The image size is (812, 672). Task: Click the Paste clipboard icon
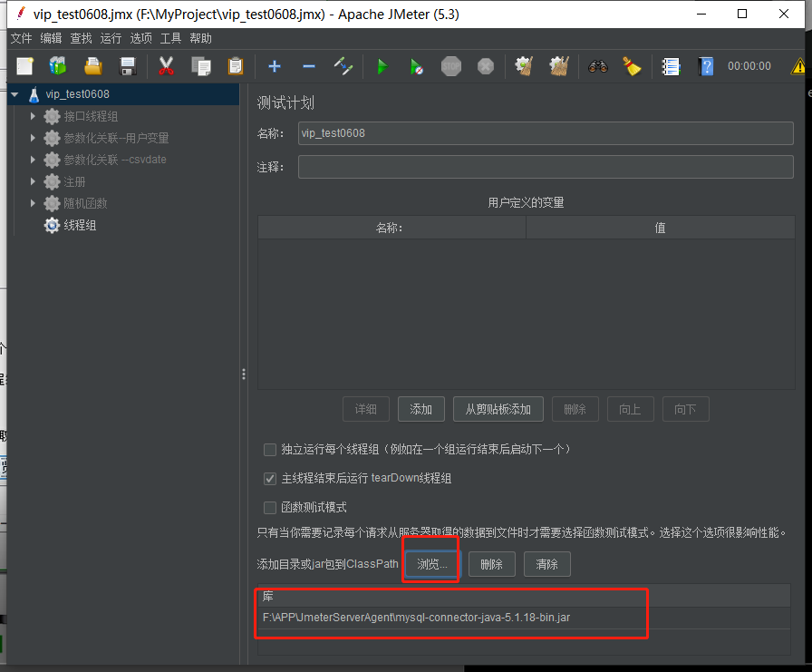click(x=236, y=66)
